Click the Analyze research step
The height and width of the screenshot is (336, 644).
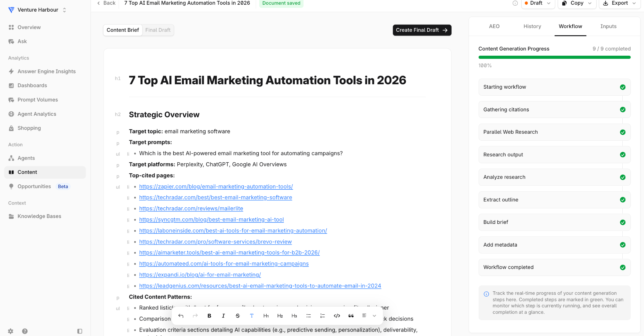(x=554, y=177)
